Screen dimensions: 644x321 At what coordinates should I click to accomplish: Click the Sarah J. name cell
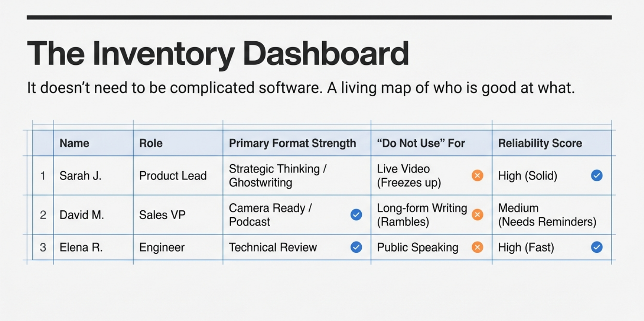[81, 175]
